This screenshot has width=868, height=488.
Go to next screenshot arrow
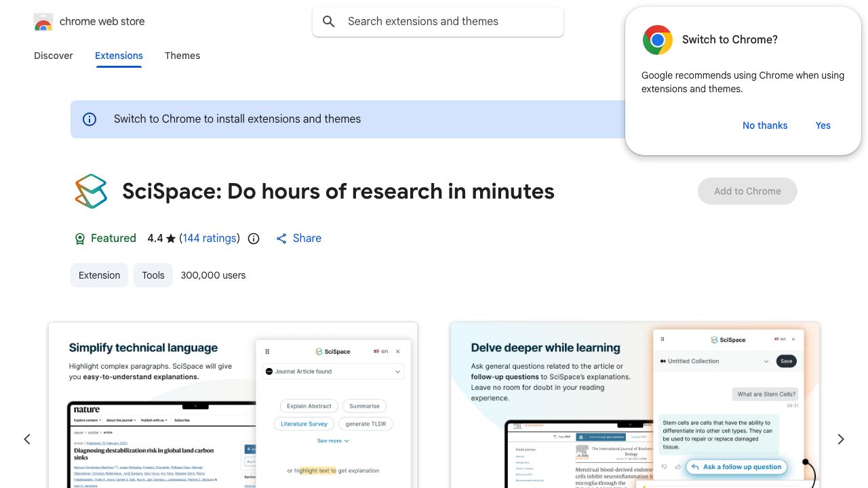pyautogui.click(x=841, y=439)
